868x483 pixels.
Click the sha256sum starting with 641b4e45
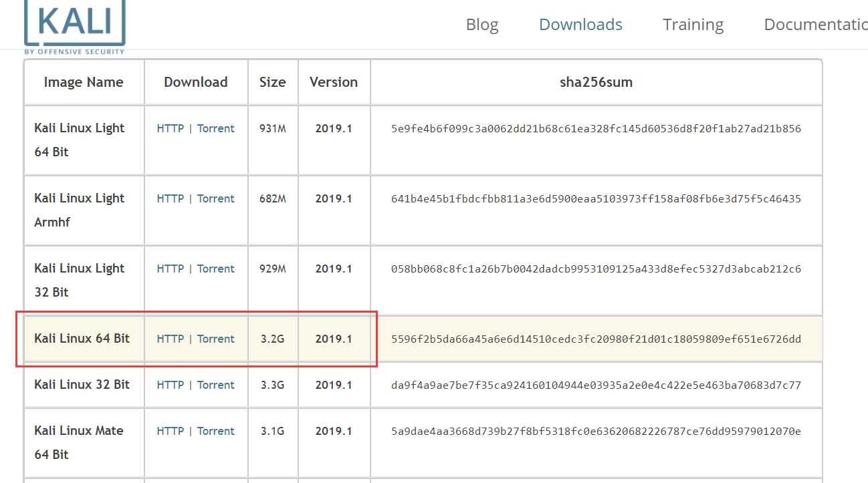coord(596,198)
